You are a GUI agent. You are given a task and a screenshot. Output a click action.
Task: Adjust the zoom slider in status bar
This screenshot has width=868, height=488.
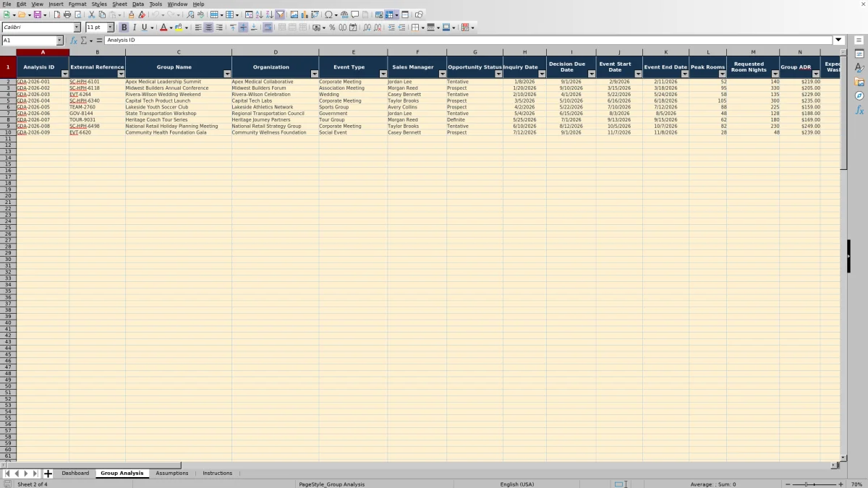point(814,484)
